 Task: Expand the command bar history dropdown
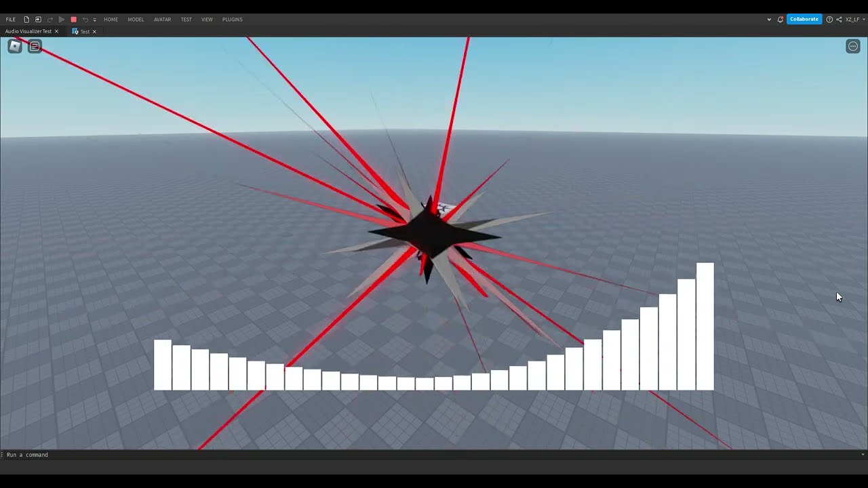pyautogui.click(x=863, y=455)
